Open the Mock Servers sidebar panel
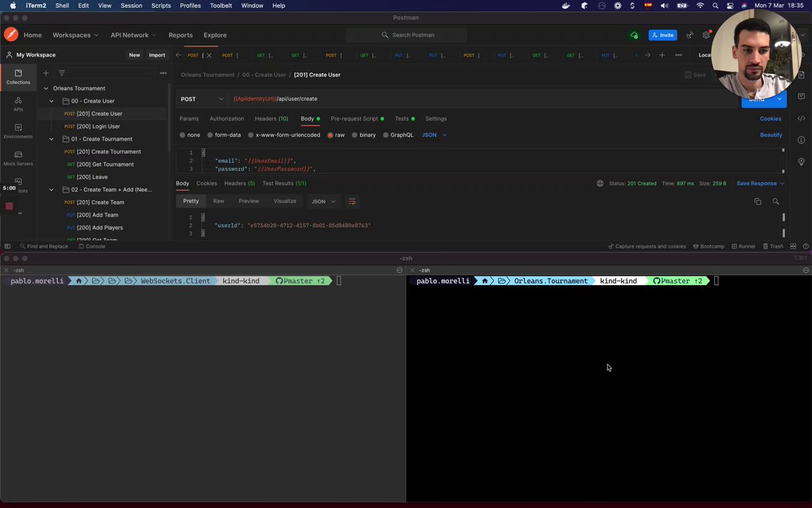The image size is (812, 508). click(x=18, y=158)
